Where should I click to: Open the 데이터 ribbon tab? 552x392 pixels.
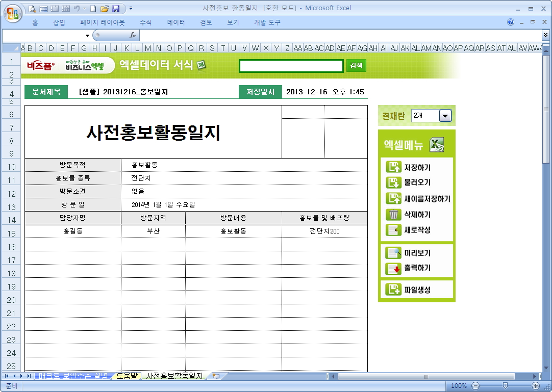pyautogui.click(x=176, y=22)
